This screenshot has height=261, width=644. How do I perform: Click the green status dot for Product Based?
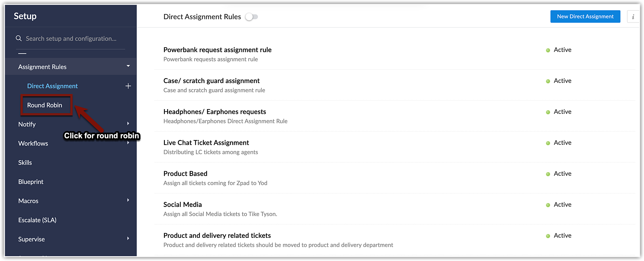pyautogui.click(x=548, y=174)
